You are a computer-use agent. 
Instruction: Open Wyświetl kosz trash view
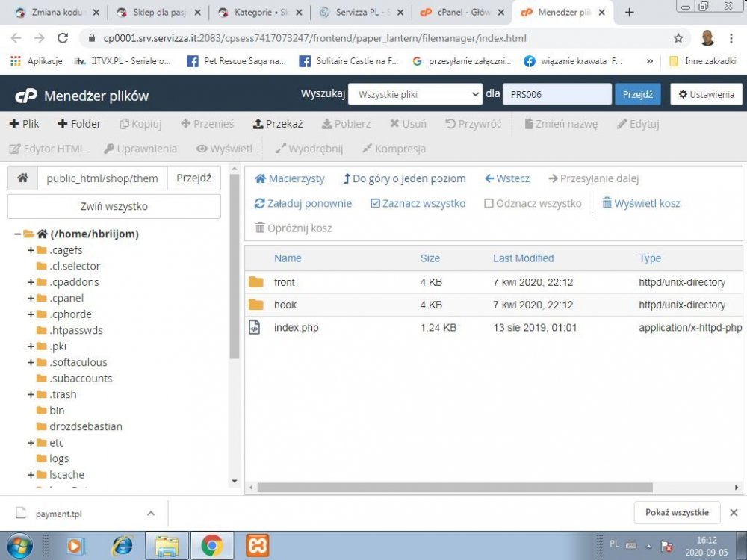coord(641,203)
